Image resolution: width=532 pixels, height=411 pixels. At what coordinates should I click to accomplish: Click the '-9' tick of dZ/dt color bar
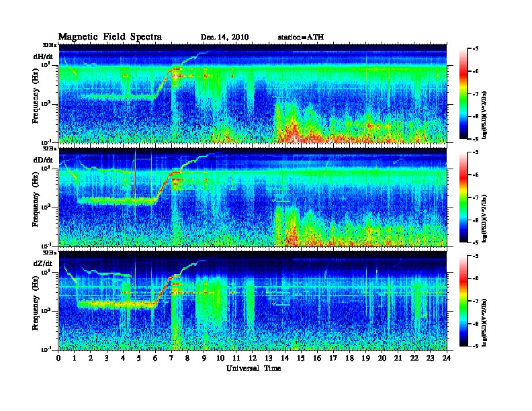(x=476, y=347)
